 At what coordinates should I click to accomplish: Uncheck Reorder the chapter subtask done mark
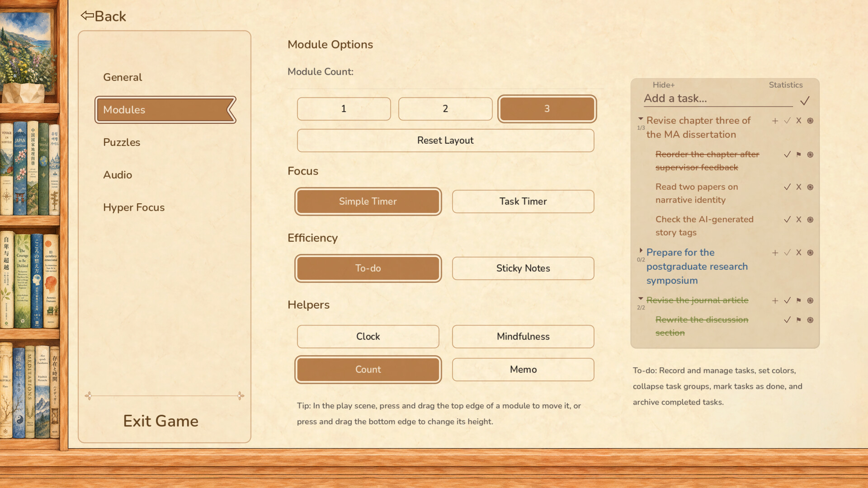pos(787,155)
